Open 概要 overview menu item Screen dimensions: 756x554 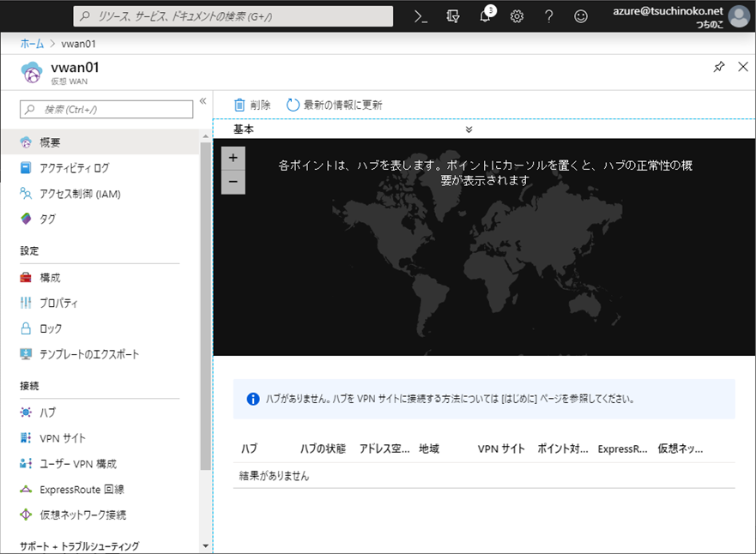tap(100, 142)
